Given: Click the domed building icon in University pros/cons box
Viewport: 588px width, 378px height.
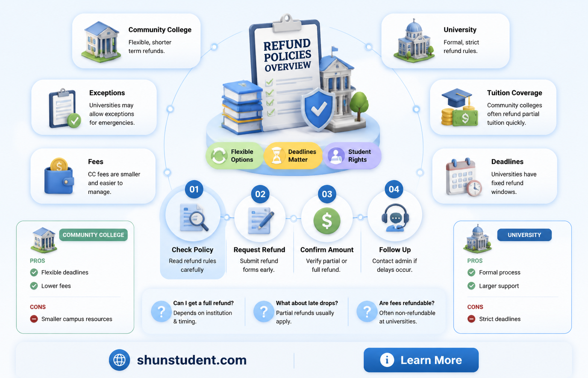Looking at the screenshot, I should (x=478, y=239).
